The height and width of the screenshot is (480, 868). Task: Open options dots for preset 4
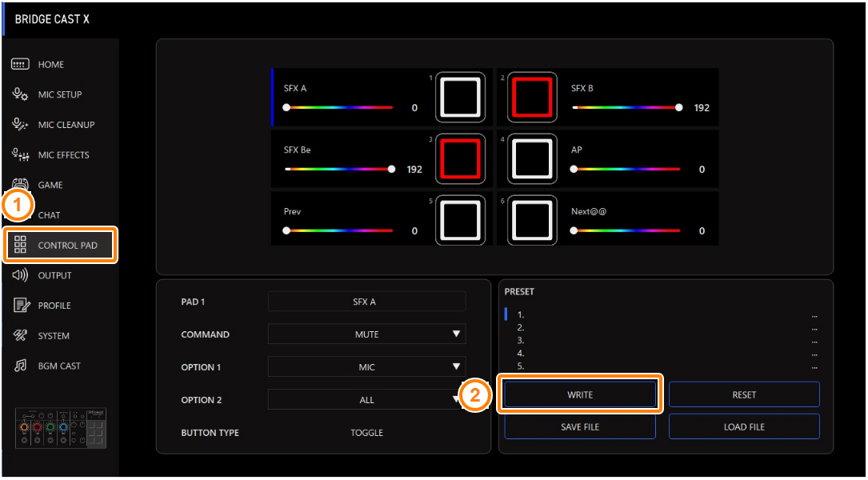(x=814, y=354)
